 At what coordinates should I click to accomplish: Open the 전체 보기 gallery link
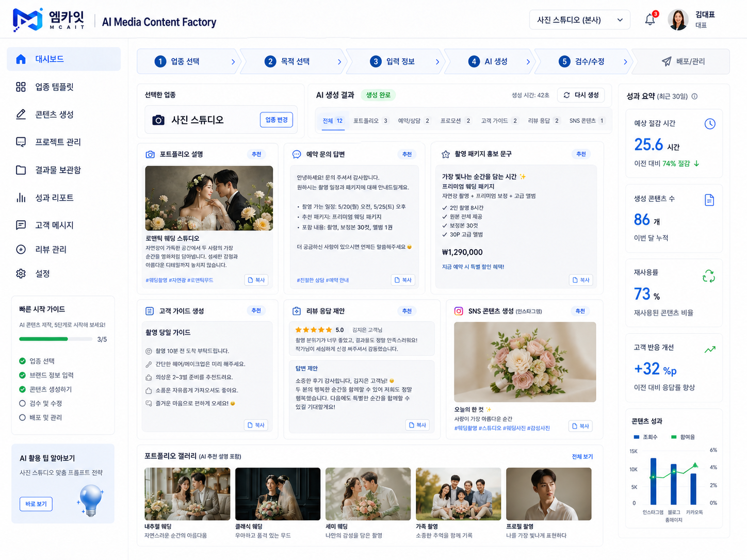582,457
